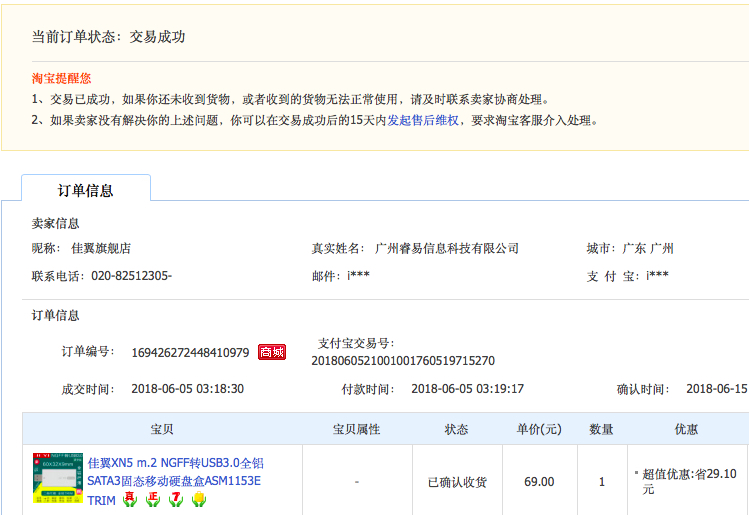
Task: Click the 宝贝属性 column header
Action: [x=356, y=429]
